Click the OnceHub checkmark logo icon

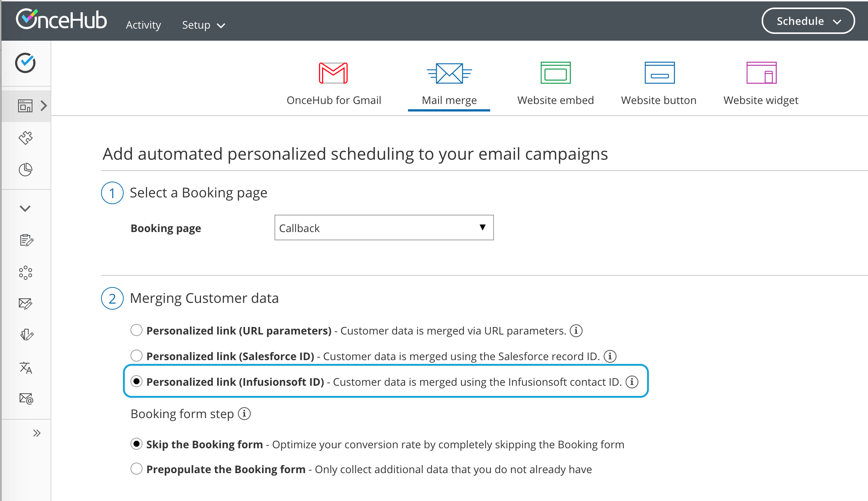pyautogui.click(x=26, y=63)
